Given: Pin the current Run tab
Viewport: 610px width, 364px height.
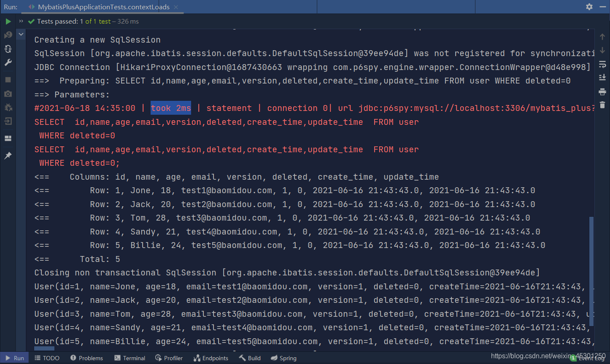Looking at the screenshot, I should click(8, 156).
